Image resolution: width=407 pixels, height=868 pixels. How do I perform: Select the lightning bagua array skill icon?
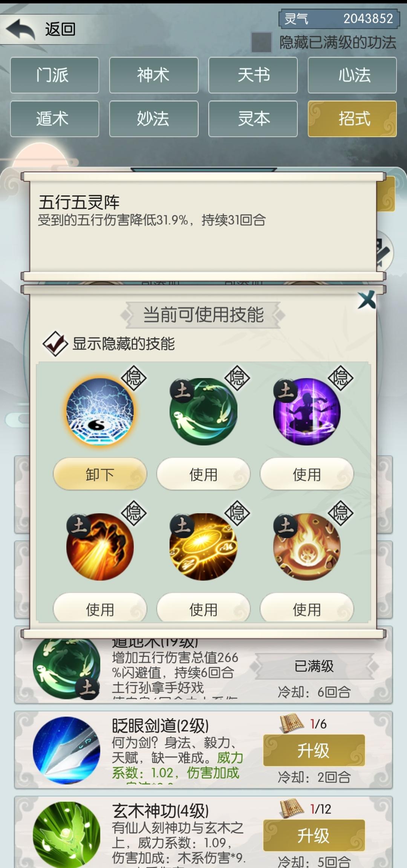(x=100, y=412)
